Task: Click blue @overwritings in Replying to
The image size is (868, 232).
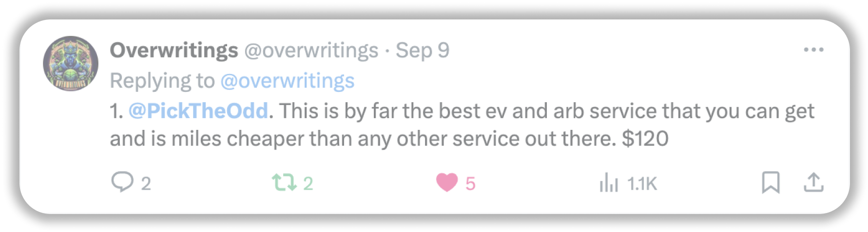Action: (287, 81)
